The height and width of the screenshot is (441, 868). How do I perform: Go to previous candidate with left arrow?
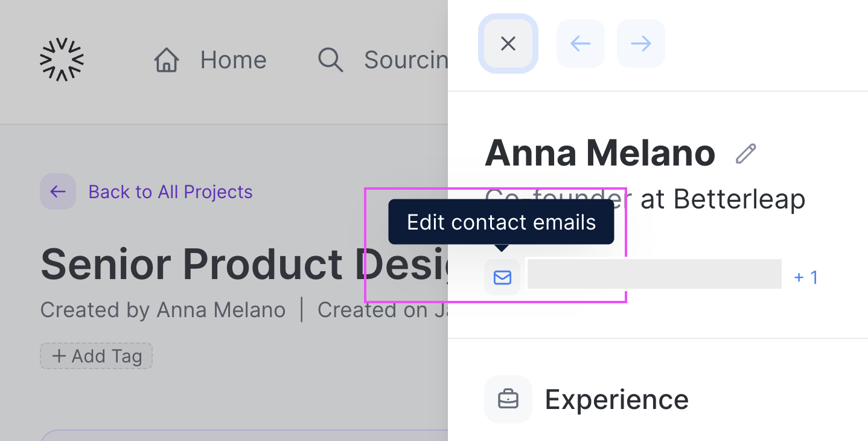(x=580, y=43)
